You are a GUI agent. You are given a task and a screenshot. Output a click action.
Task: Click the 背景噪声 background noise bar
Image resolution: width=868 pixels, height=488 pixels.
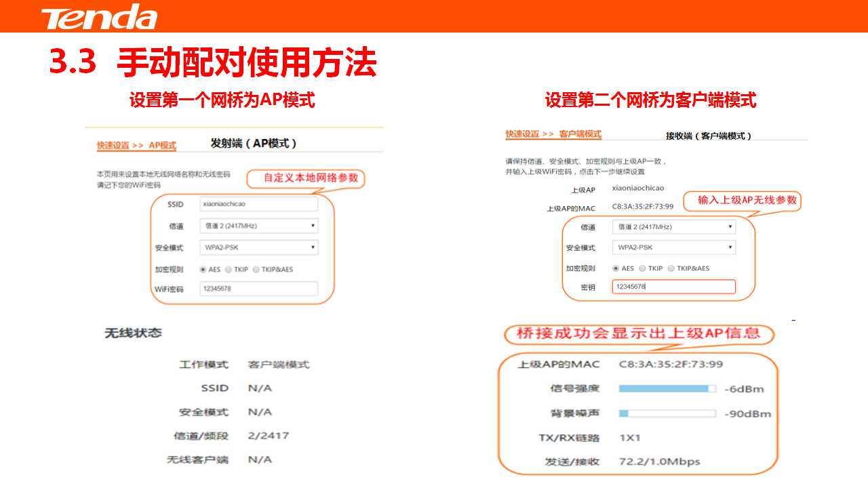667,413
